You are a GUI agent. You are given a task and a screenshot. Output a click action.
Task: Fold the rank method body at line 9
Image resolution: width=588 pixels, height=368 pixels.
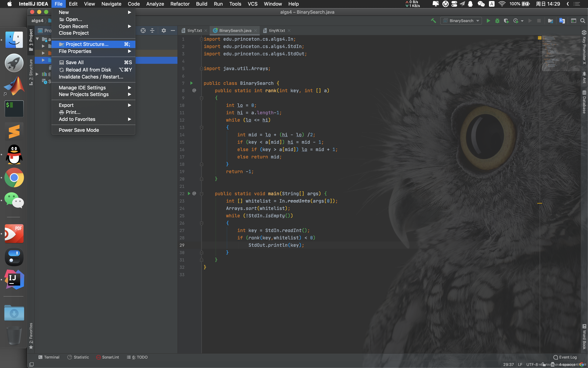[201, 98]
